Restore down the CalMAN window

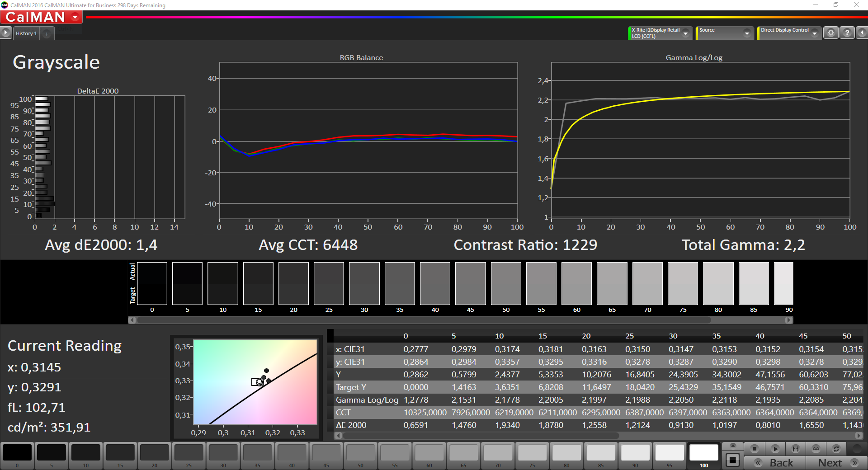(x=836, y=5)
